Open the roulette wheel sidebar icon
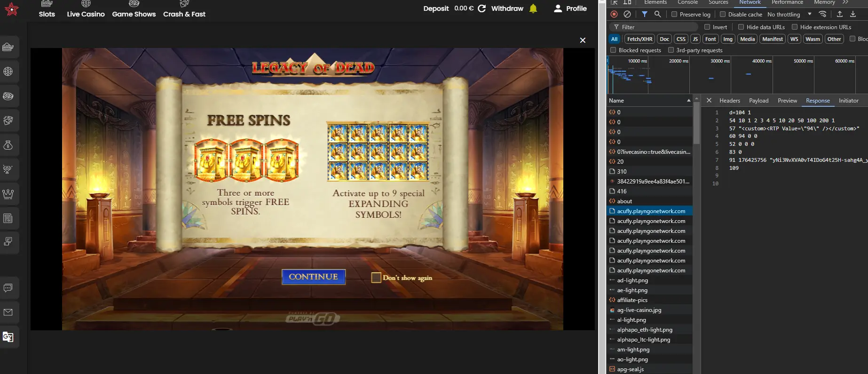The image size is (868, 374). click(x=8, y=96)
